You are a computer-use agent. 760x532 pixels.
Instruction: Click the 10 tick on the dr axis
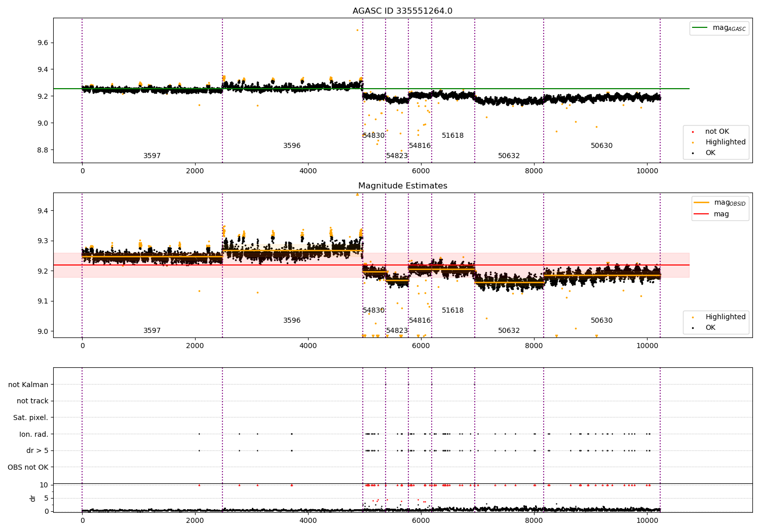(x=45, y=485)
